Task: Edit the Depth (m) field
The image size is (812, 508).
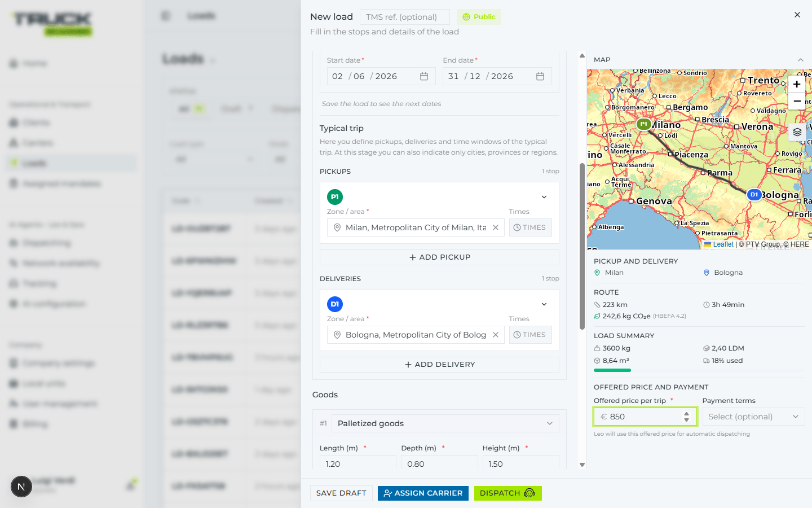Action: 439,463
